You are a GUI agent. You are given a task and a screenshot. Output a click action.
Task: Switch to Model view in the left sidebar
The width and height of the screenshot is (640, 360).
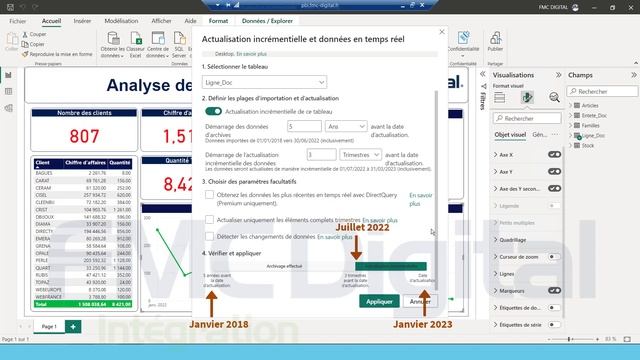pos(9,108)
